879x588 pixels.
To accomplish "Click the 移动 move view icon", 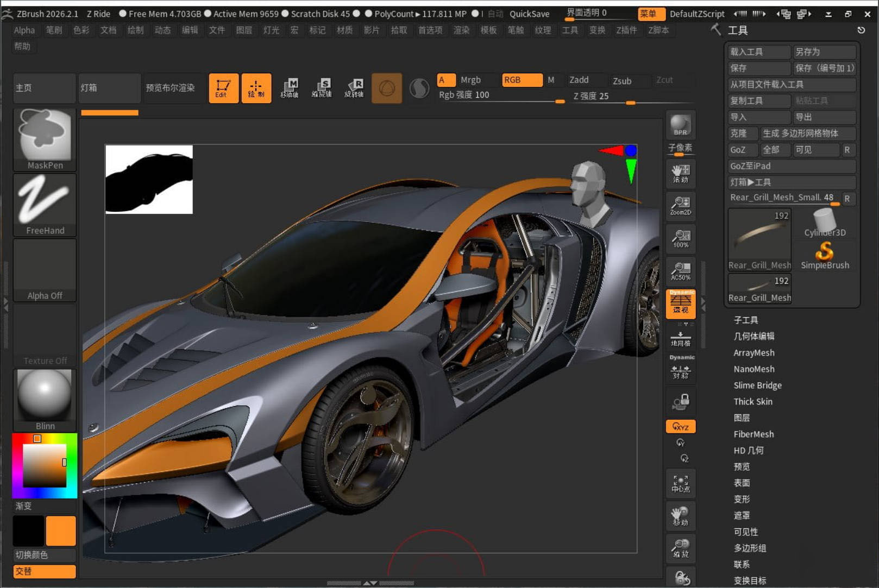I will pyautogui.click(x=680, y=516).
